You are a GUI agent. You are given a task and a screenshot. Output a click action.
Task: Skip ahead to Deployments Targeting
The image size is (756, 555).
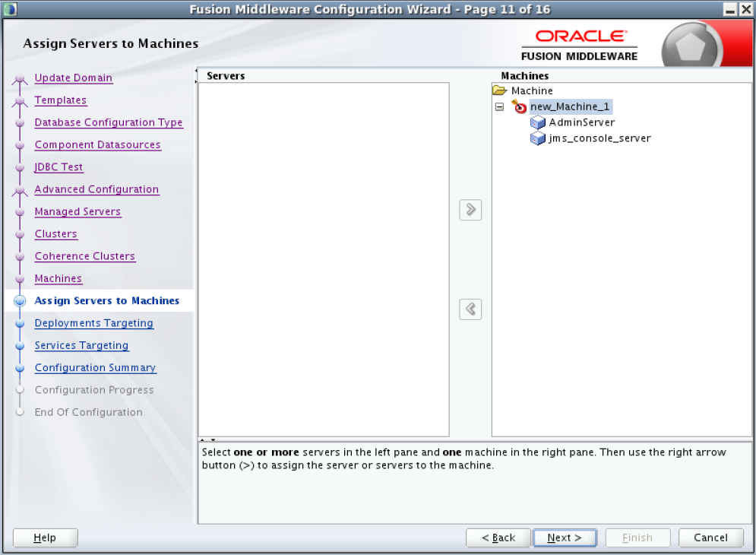[93, 323]
